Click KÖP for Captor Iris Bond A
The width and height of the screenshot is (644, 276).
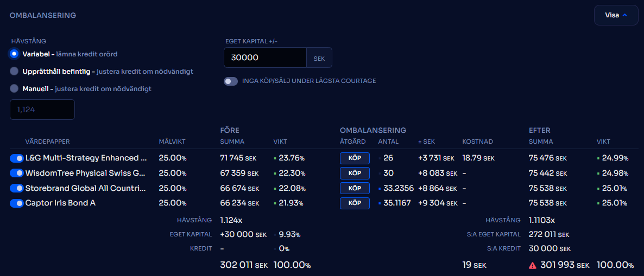point(355,203)
